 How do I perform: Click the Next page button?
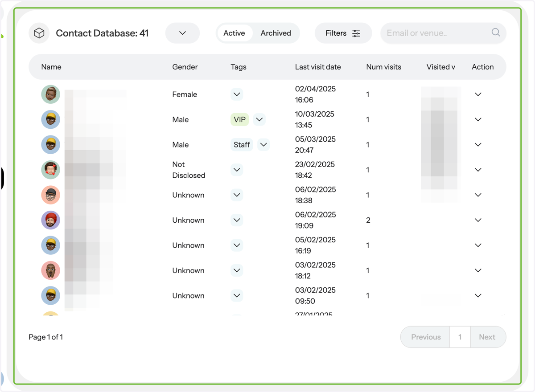(488, 337)
